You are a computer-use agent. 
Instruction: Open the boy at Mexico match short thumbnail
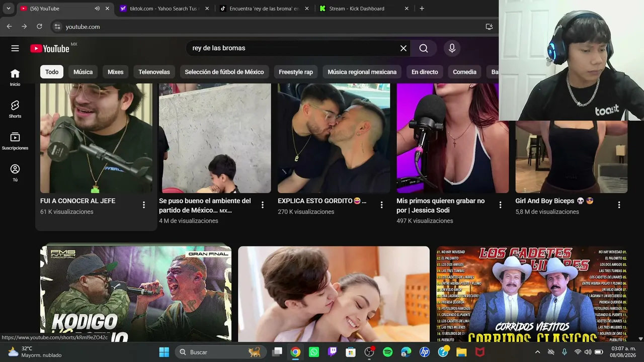click(x=215, y=138)
